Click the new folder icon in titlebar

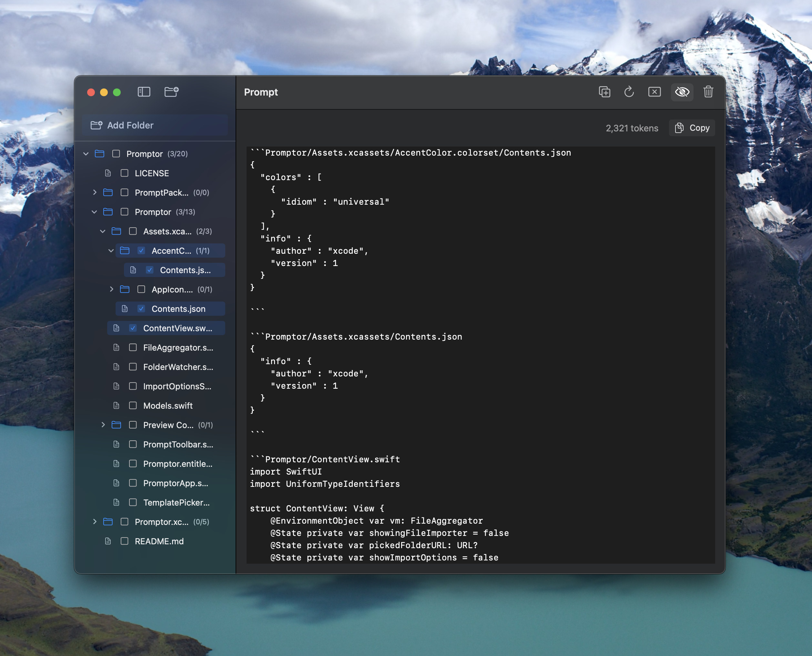point(171,92)
